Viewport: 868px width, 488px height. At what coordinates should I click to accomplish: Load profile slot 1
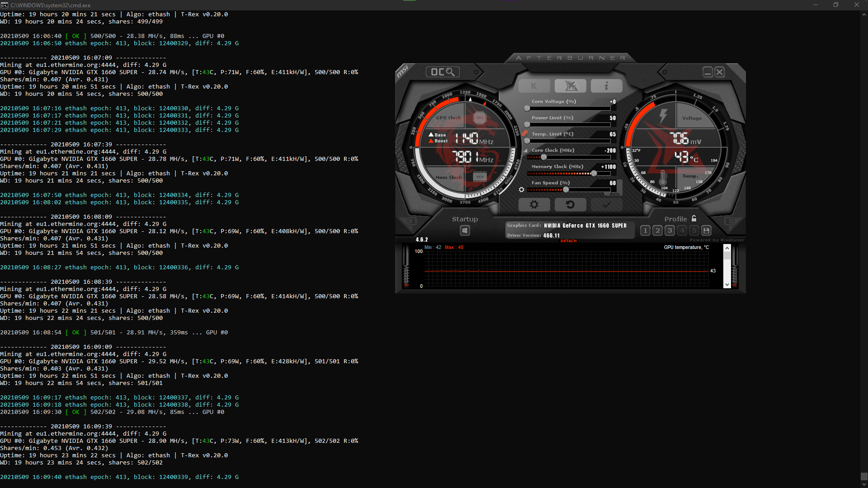tap(646, 230)
